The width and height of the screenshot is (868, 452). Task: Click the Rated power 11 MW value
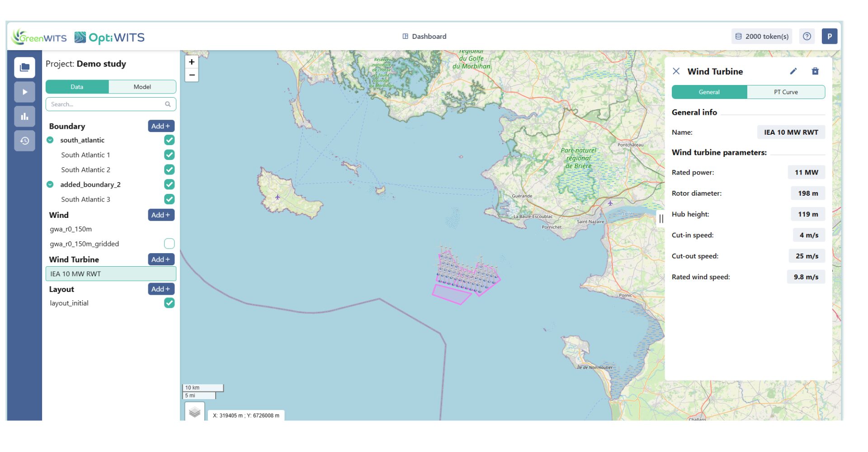807,173
